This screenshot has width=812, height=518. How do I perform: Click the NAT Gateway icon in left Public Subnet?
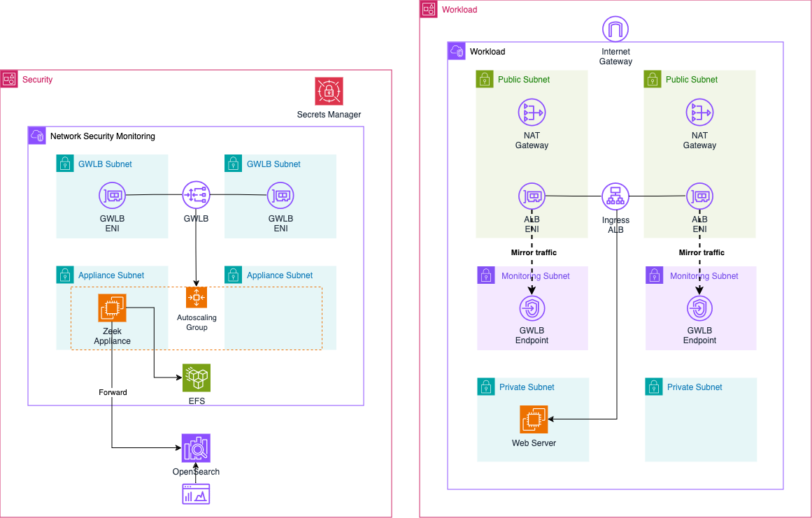coord(532,113)
